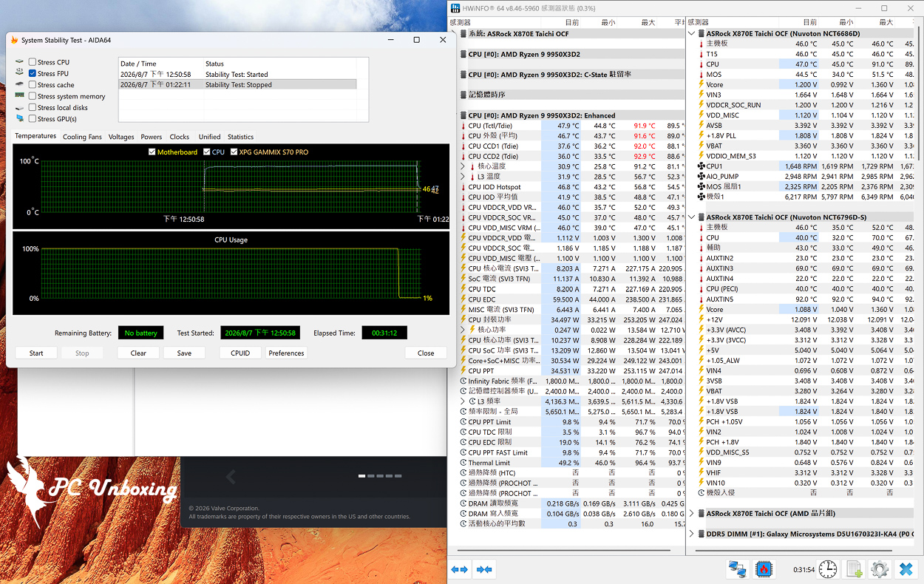Click the 感測器 column header in left panel

tap(495, 22)
